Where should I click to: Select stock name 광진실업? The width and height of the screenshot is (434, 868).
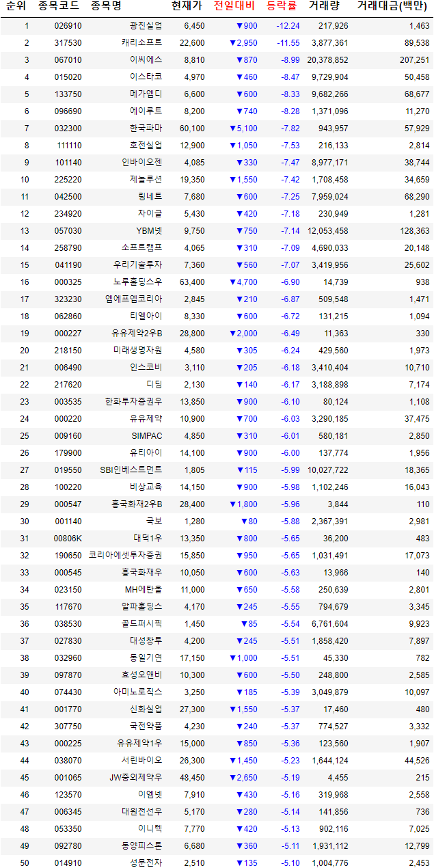click(146, 26)
